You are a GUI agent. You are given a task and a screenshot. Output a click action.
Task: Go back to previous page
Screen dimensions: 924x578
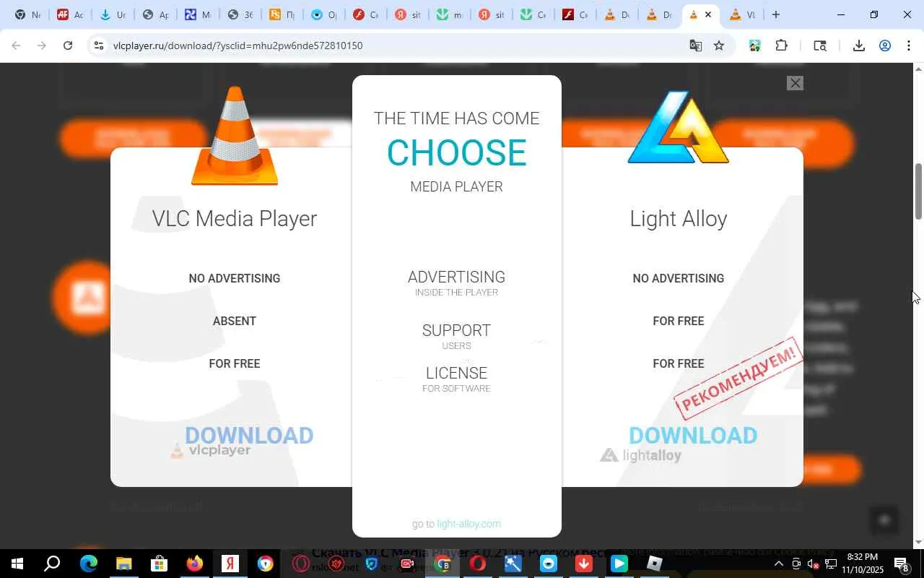16,46
